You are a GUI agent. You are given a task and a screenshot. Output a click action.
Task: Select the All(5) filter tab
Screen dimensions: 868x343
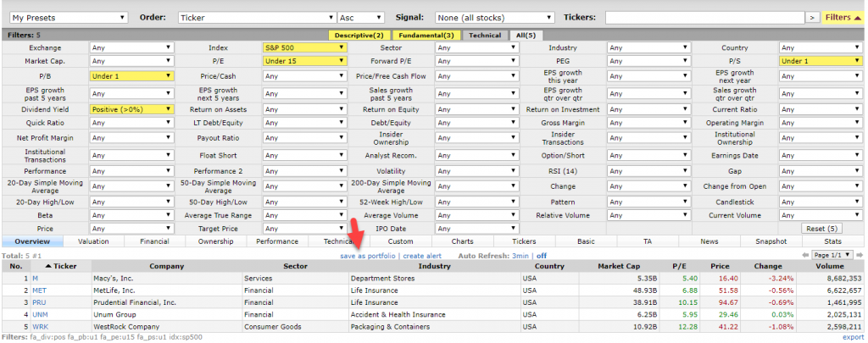coord(526,36)
